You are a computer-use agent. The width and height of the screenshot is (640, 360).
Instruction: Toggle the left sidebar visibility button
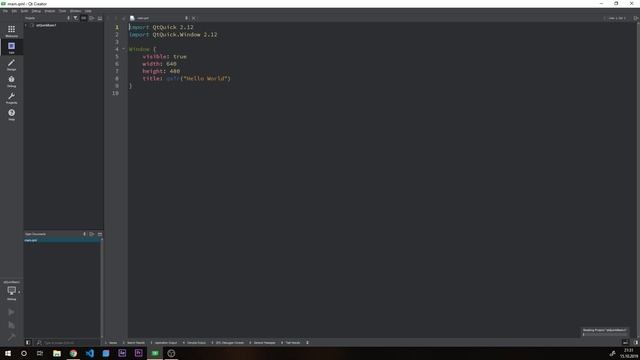point(28,342)
